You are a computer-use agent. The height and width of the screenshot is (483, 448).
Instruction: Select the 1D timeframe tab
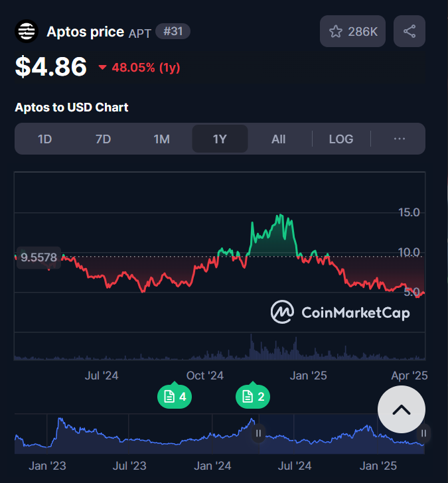click(x=44, y=139)
